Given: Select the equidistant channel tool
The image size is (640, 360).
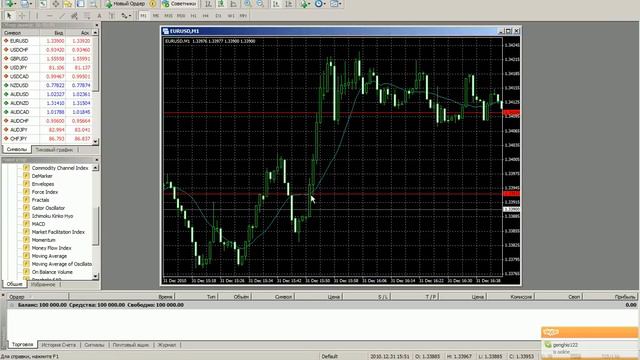Looking at the screenshot, I should [x=74, y=16].
